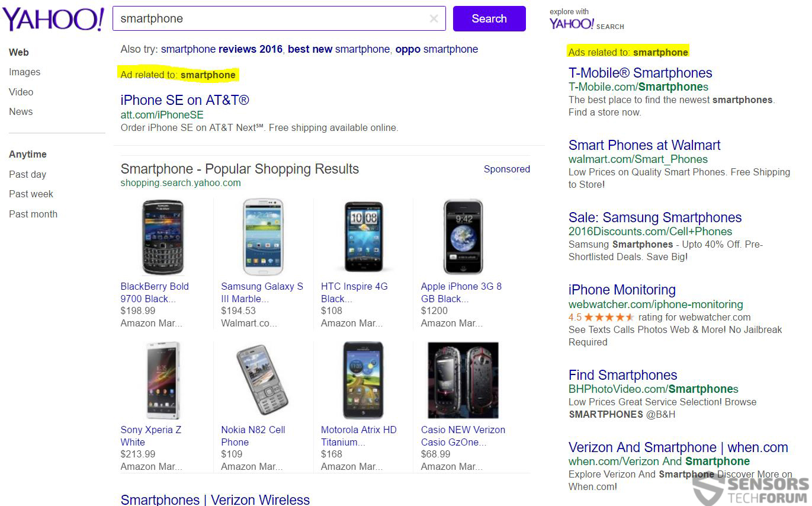Open 'Smartphones | Verizon Wireless' result

[215, 499]
